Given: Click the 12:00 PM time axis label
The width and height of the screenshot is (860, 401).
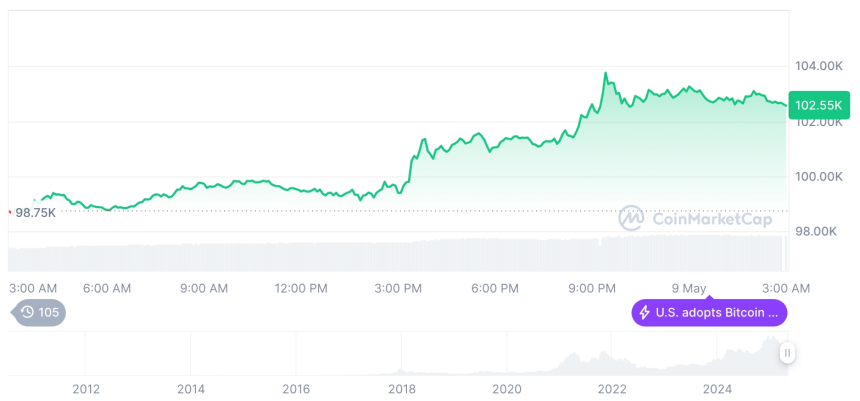Looking at the screenshot, I should pyautogui.click(x=301, y=288).
